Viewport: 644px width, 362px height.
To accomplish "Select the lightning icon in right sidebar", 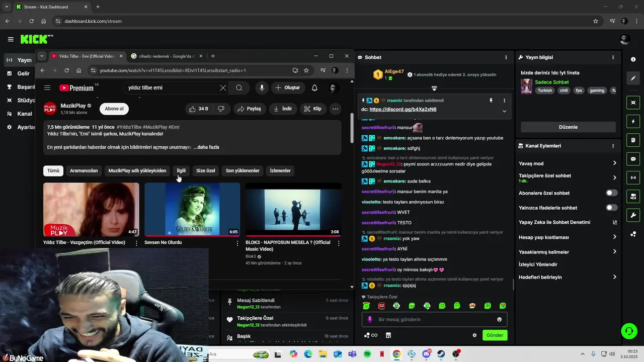I will pos(633,122).
